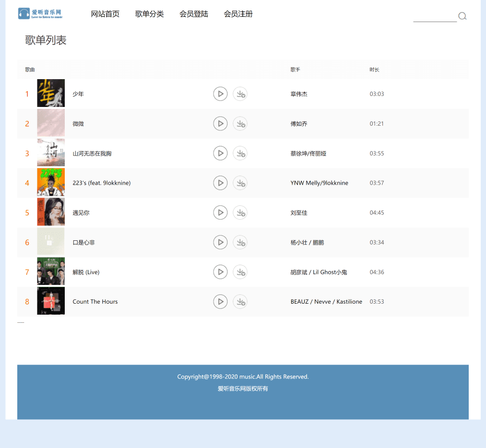This screenshot has height=448, width=486.
Task: Open album cover of 微微
Action: [x=51, y=123]
